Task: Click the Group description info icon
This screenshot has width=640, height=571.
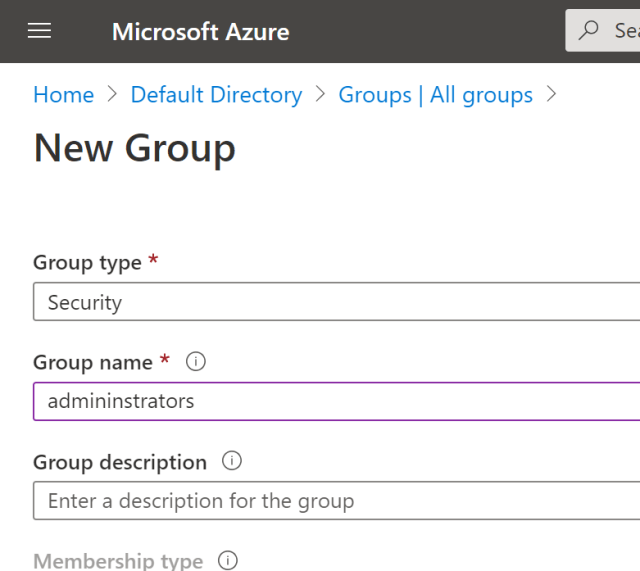Action: (232, 462)
